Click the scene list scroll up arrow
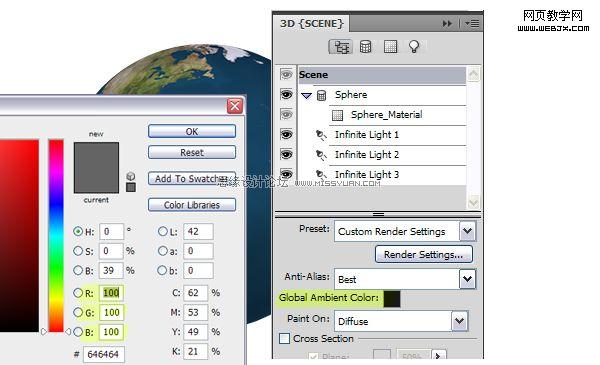 (x=473, y=74)
